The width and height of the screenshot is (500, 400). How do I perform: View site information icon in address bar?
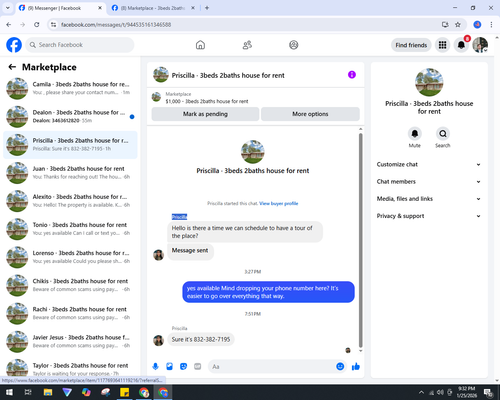(53, 24)
